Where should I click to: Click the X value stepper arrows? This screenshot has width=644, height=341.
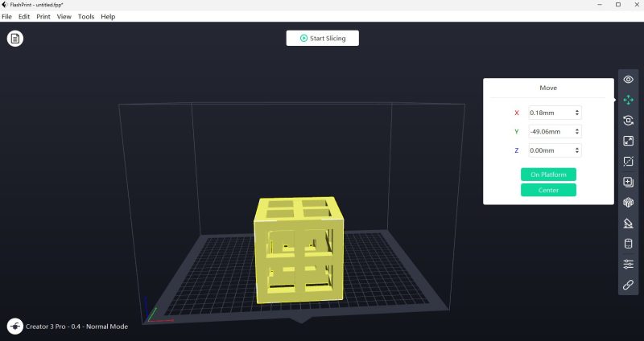(x=577, y=113)
